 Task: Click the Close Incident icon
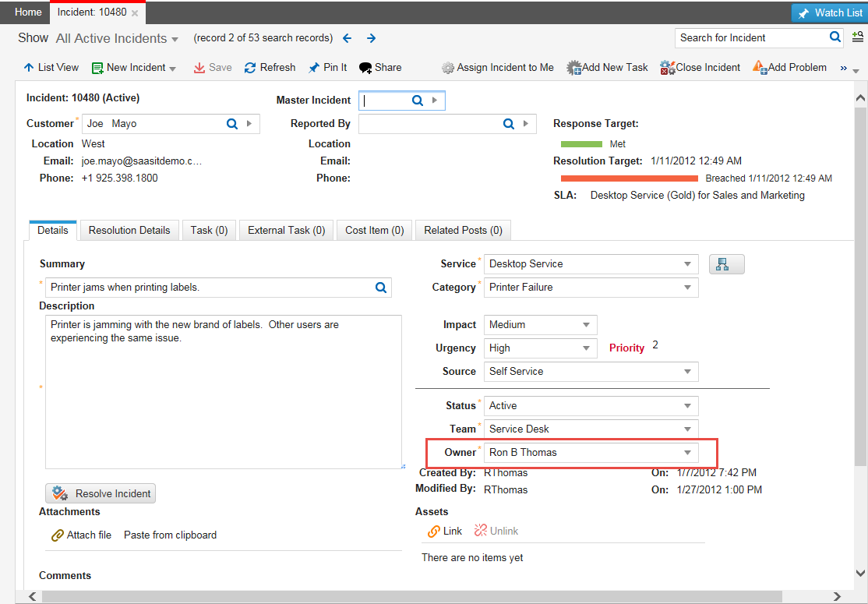pos(667,68)
